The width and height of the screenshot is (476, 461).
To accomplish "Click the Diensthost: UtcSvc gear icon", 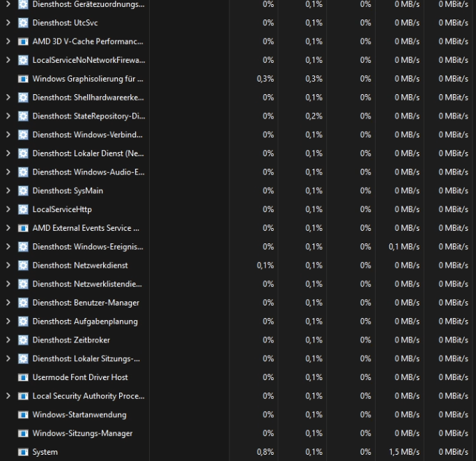I will tap(23, 23).
